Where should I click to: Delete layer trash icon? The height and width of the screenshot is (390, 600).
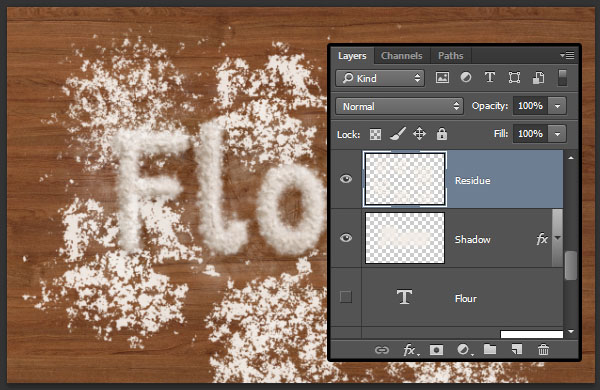pyautogui.click(x=543, y=349)
